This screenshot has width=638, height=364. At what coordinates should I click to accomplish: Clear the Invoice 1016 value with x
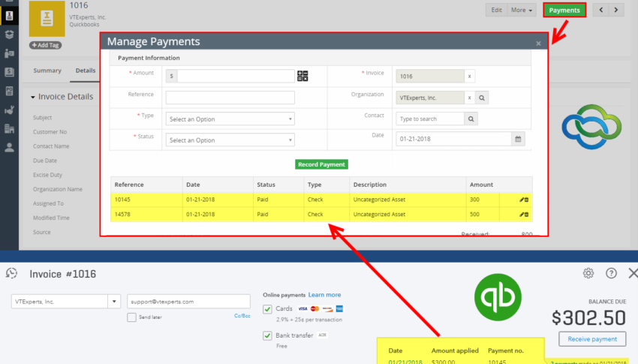(x=470, y=76)
